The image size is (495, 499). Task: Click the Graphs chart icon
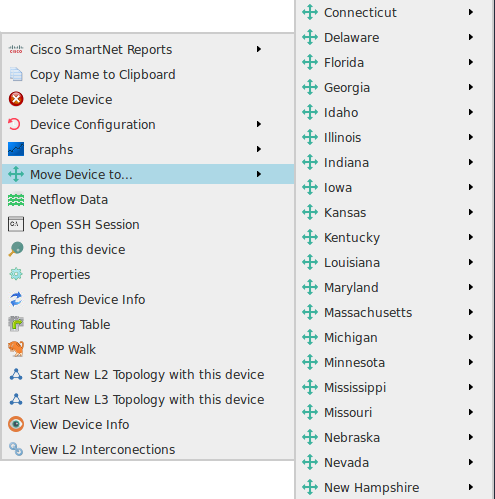click(x=16, y=149)
